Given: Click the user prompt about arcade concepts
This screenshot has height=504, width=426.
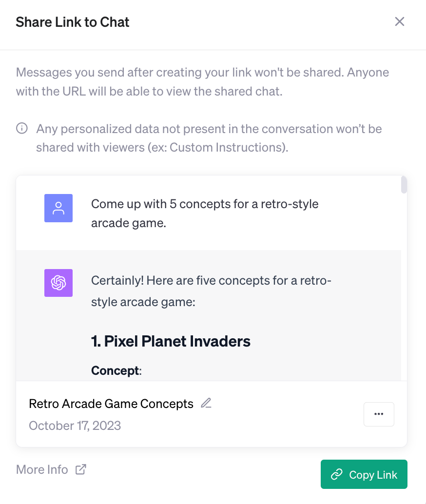Looking at the screenshot, I should [205, 213].
